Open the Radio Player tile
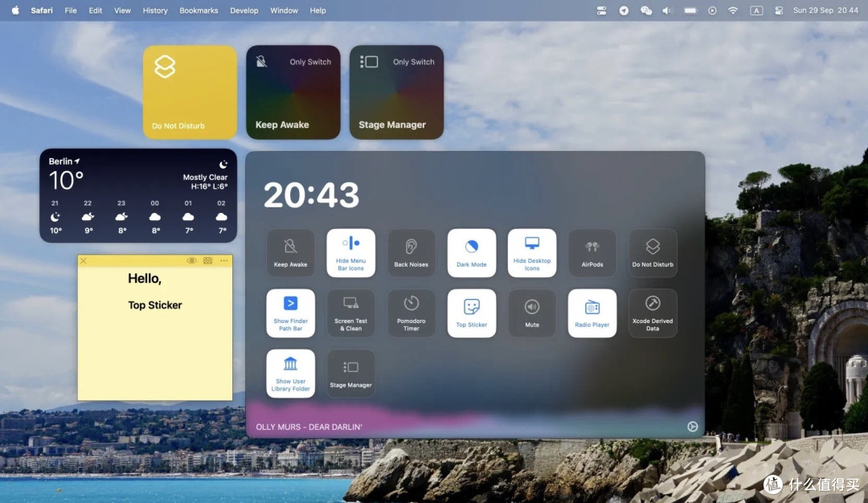The height and width of the screenshot is (503, 868). [x=592, y=313]
